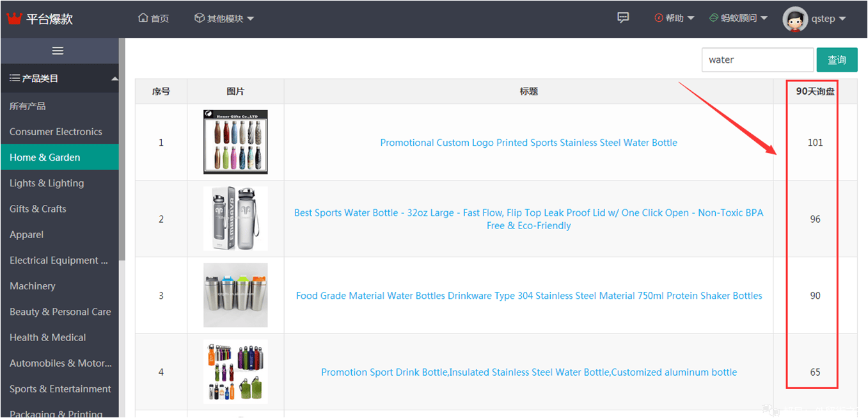Image resolution: width=868 pixels, height=418 pixels.
Task: Expand the 帮助 help dropdown
Action: pyautogui.click(x=674, y=19)
